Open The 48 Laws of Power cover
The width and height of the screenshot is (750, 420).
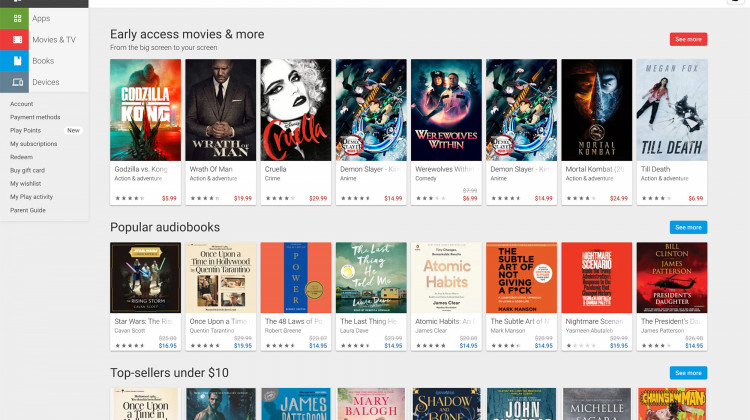pyautogui.click(x=296, y=277)
